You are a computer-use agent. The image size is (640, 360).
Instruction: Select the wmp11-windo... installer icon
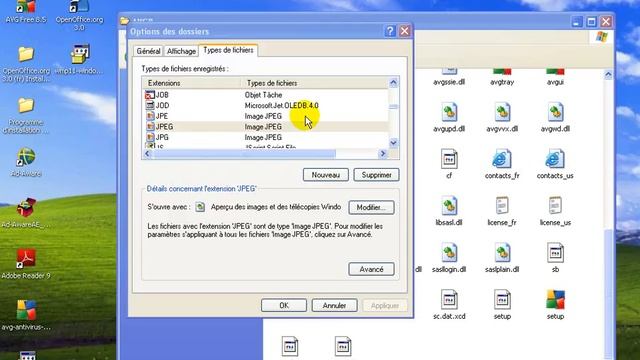click(x=80, y=59)
